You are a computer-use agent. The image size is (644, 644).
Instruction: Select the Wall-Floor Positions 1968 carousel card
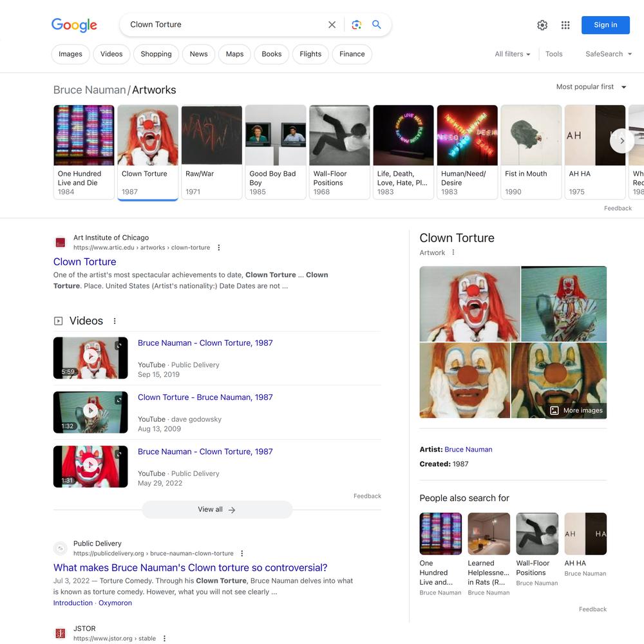click(339, 152)
